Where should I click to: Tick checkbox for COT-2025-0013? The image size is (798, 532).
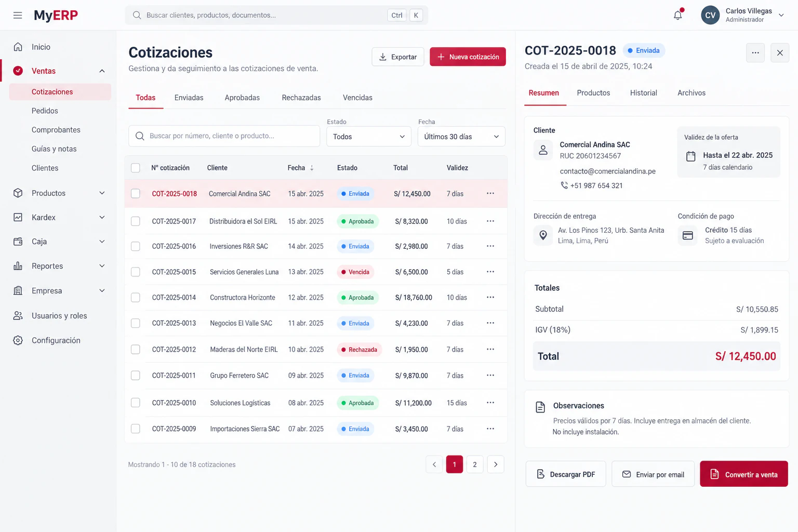(x=136, y=323)
